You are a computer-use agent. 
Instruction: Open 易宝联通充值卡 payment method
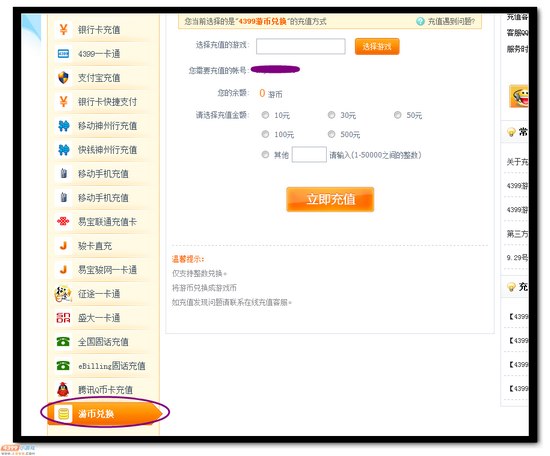[103, 222]
